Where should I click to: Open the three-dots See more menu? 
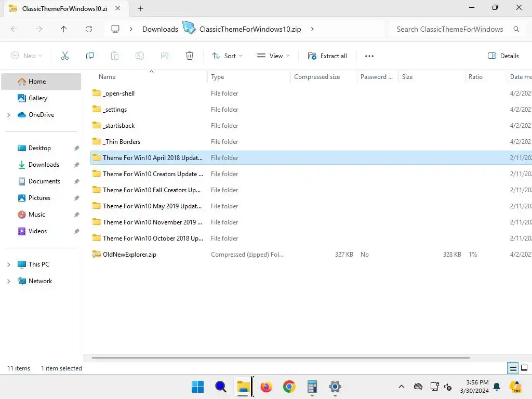click(369, 56)
